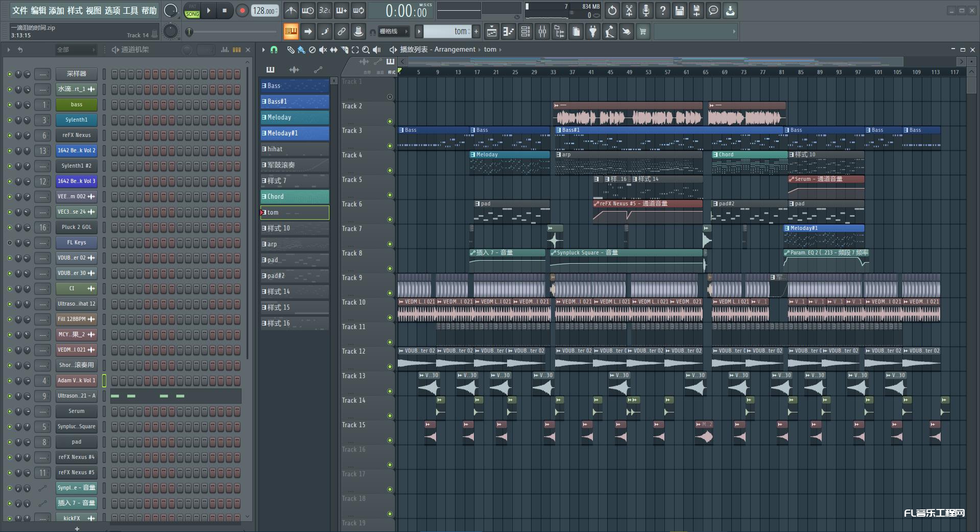Mute the Sylenth1 channel via its LED

[x=10, y=120]
